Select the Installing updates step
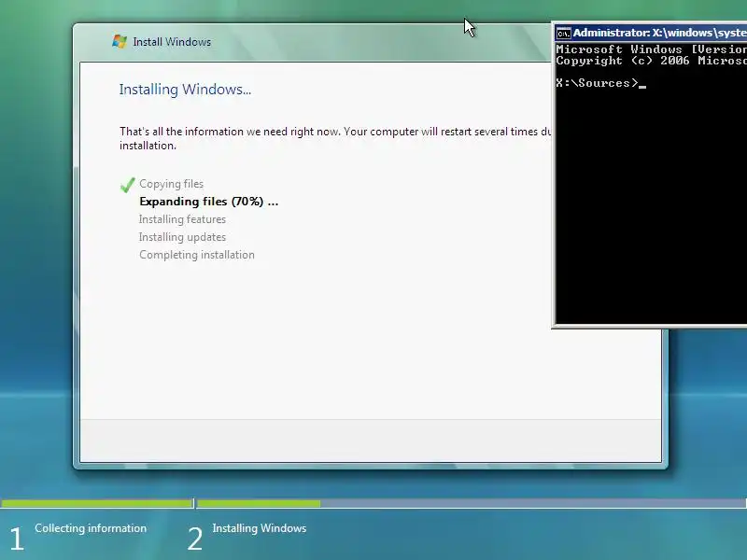The height and width of the screenshot is (560, 747). click(182, 237)
